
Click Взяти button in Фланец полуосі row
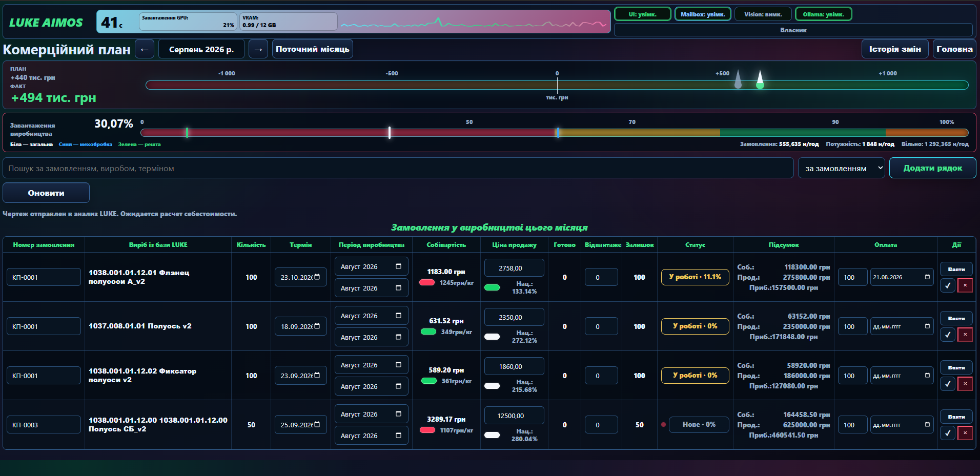point(956,269)
